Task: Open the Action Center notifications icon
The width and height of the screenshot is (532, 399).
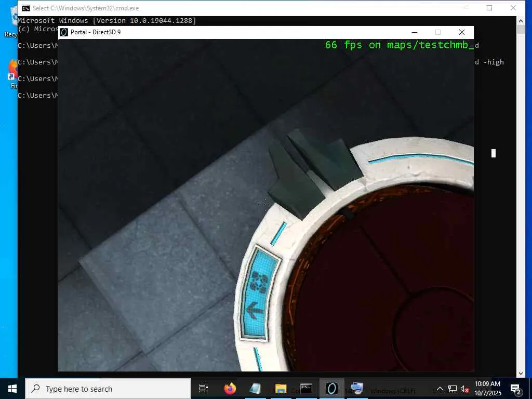Action: click(x=516, y=389)
